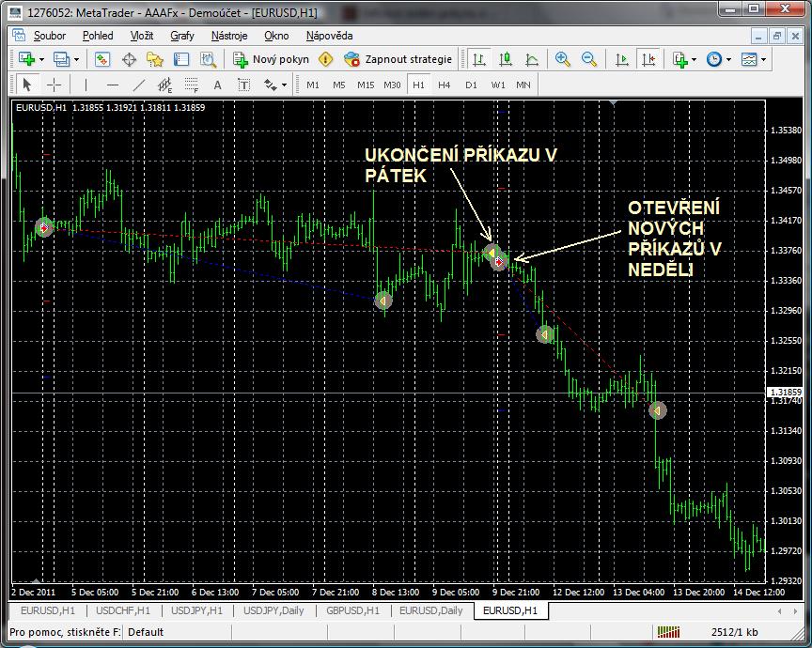Switch to the USDJPY,H1 chart tab

pyautogui.click(x=196, y=610)
